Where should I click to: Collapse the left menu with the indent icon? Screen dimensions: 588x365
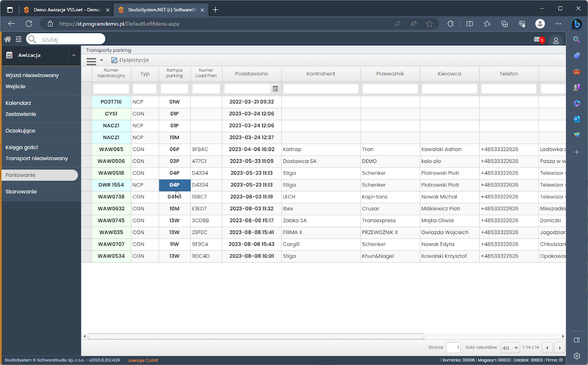(18, 39)
